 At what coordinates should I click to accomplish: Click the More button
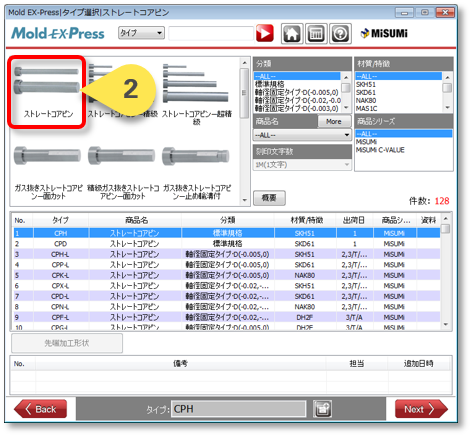(x=334, y=121)
